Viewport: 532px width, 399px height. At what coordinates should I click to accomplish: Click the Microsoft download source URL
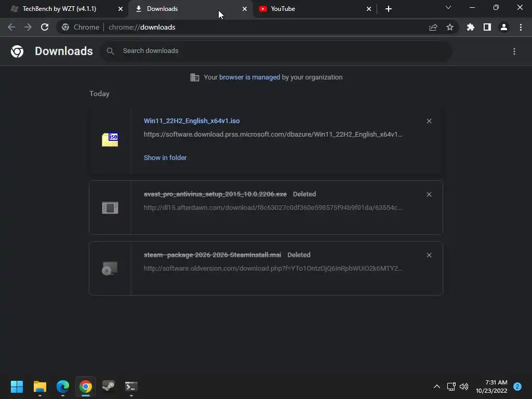(x=273, y=135)
